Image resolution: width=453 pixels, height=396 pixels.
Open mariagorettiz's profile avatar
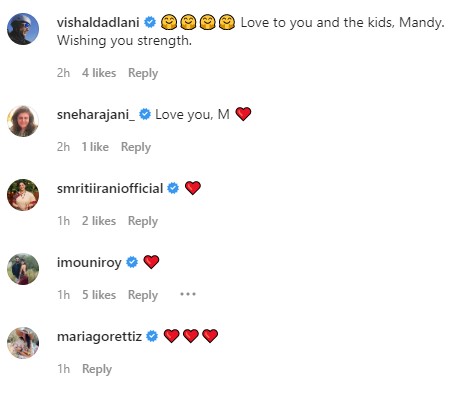(23, 343)
